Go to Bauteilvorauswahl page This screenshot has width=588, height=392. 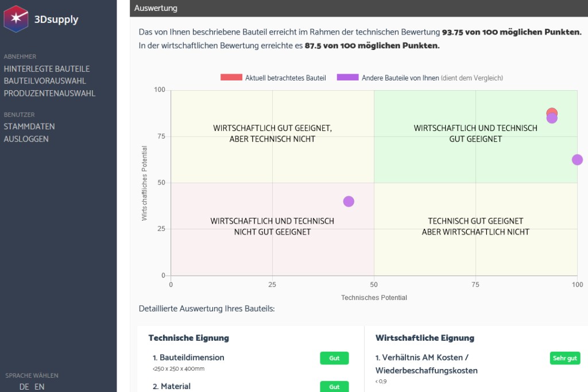coord(45,81)
